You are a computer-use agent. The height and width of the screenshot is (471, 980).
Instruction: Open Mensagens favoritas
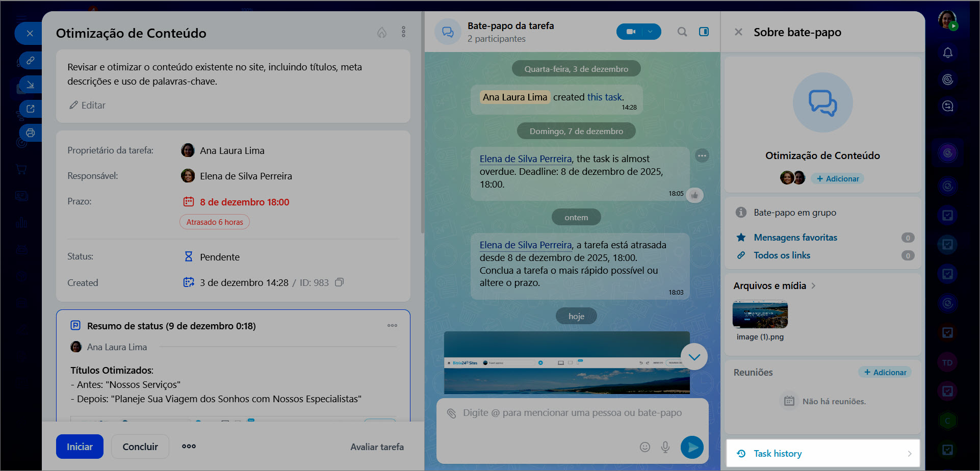pyautogui.click(x=795, y=238)
